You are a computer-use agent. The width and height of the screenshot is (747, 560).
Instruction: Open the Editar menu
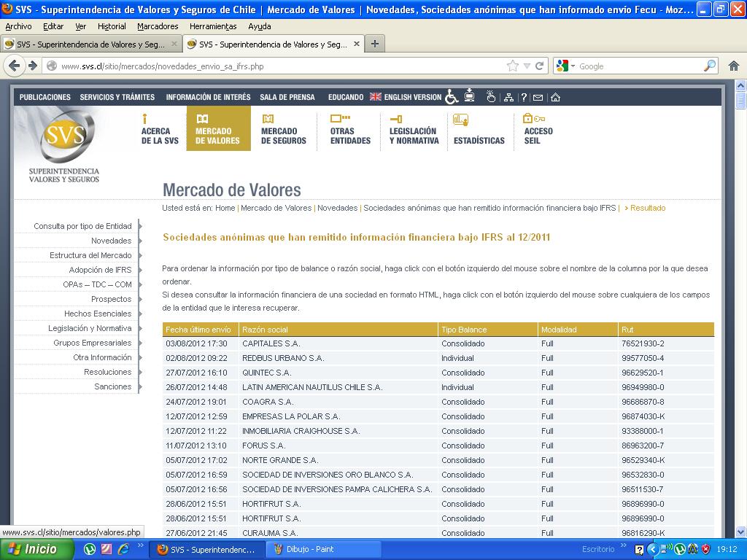[x=53, y=26]
